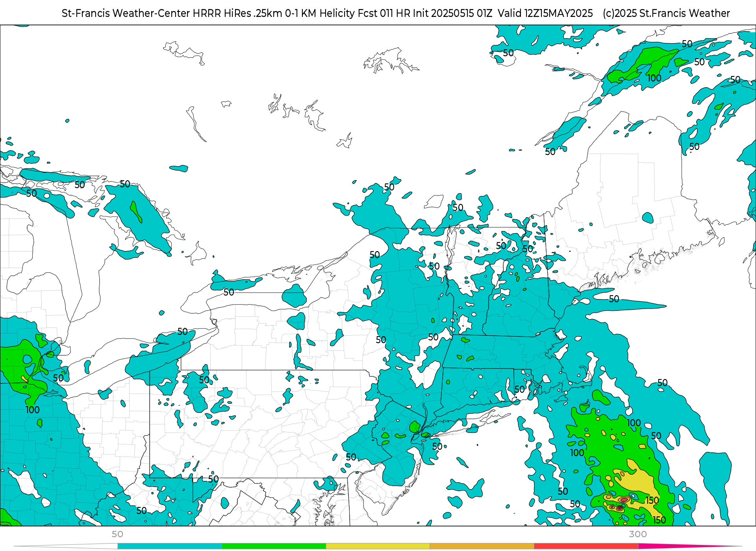Click the gray "50" legend label
The image size is (756, 551).
click(117, 534)
